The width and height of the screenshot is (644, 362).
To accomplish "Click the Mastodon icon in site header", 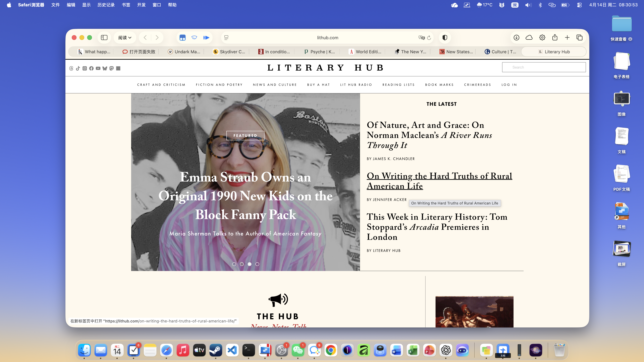I will point(112,68).
